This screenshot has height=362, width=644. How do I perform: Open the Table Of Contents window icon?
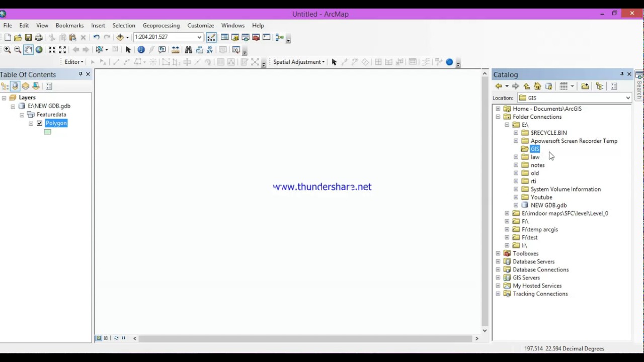tap(224, 37)
